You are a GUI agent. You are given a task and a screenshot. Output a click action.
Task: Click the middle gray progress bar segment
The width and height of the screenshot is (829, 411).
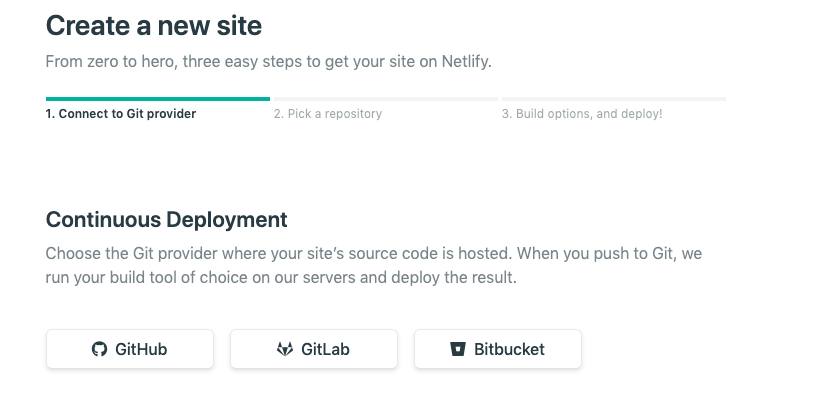(x=386, y=99)
